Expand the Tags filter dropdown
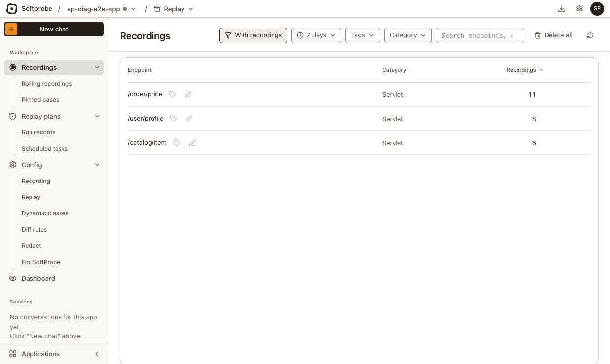610x364 pixels. [x=363, y=35]
